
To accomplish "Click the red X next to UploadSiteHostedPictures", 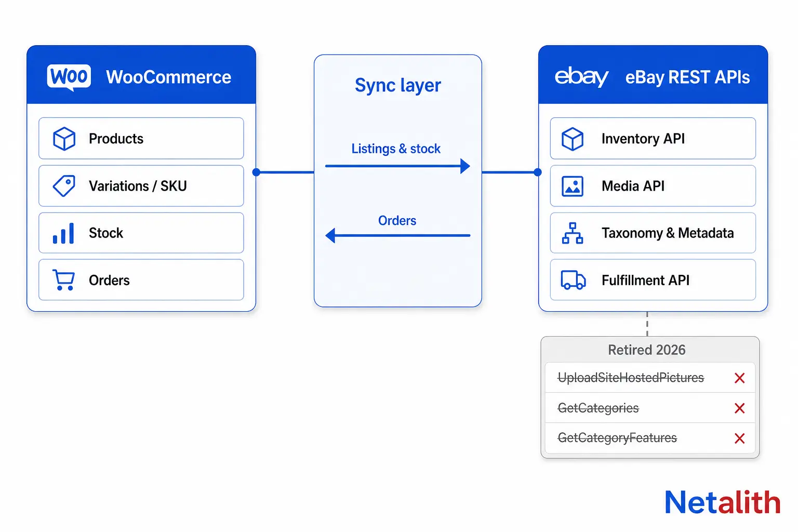I will coord(740,378).
